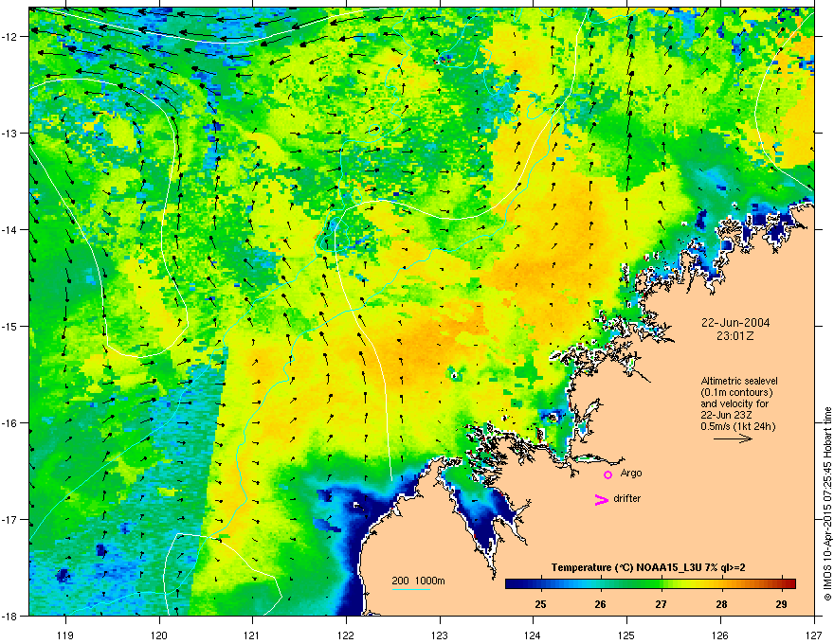Click the longitude axis label 127
This screenshot has width=834, height=644.
tap(814, 635)
